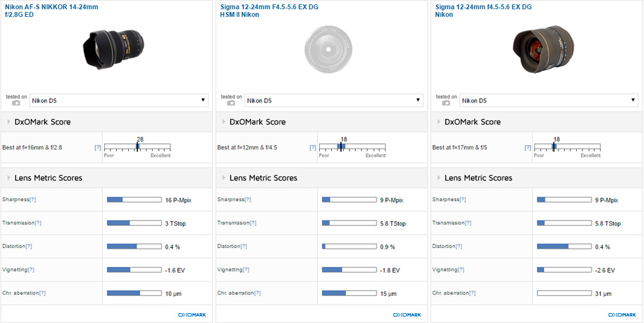Open tested-on camera dropdown for Nikon 14-24mm
644x323 pixels.
(119, 100)
